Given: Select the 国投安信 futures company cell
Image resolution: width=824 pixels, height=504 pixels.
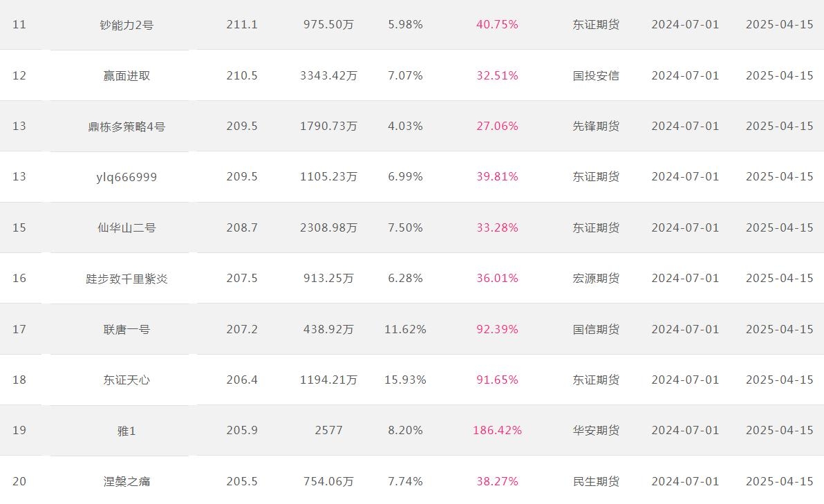Looking at the screenshot, I should tap(596, 75).
